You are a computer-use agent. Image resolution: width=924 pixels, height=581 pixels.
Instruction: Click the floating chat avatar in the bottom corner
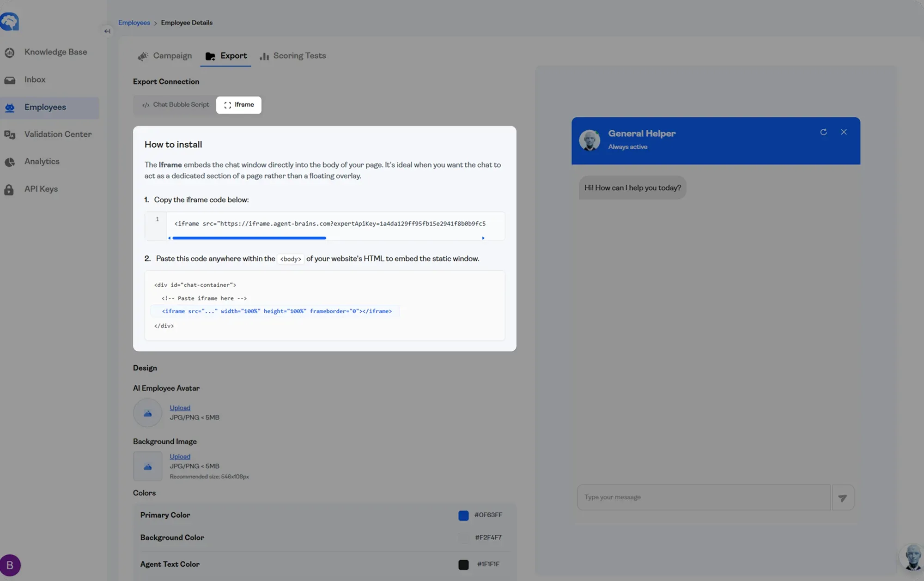tap(912, 557)
